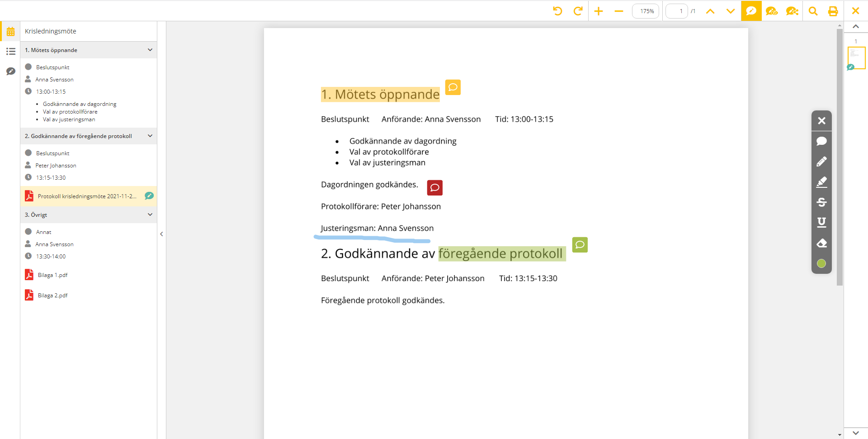Print the document via printer icon
Screen dimensions: 868x439
pos(833,11)
